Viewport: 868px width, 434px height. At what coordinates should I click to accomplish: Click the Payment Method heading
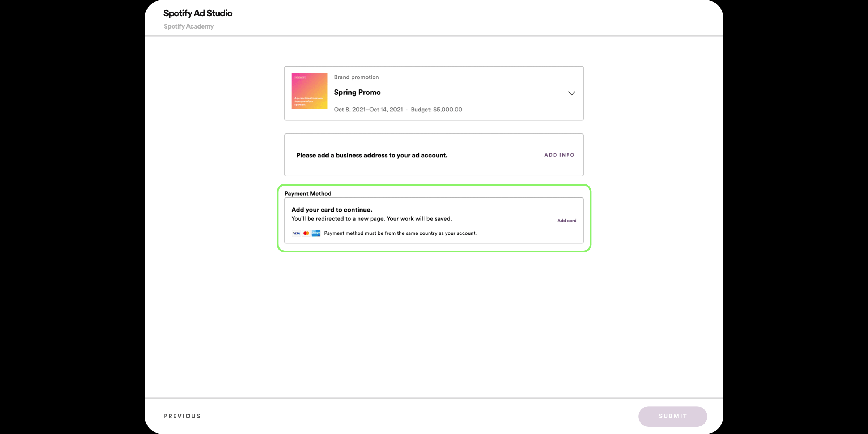click(308, 193)
